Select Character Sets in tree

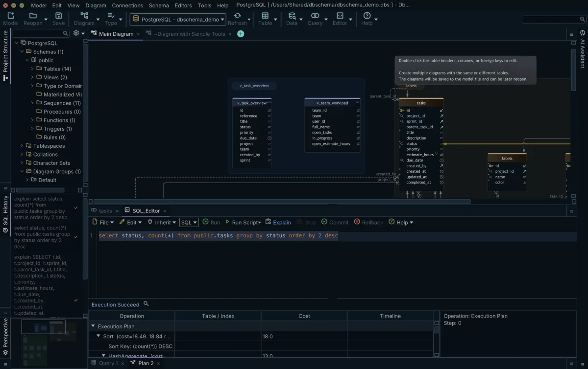(51, 163)
